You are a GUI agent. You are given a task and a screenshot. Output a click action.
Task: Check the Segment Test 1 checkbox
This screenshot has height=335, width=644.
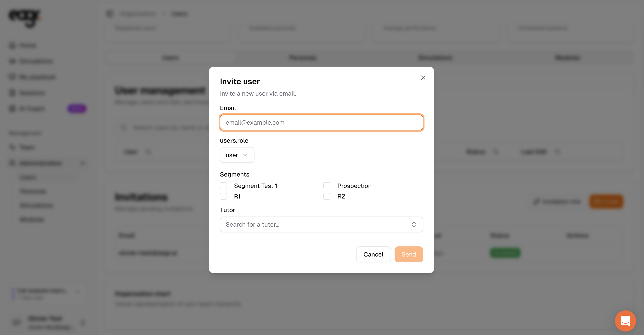click(223, 186)
